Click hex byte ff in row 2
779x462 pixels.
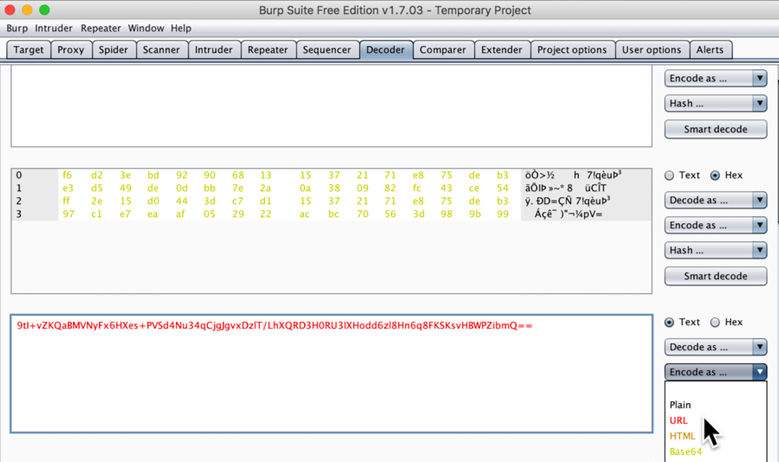tap(66, 201)
